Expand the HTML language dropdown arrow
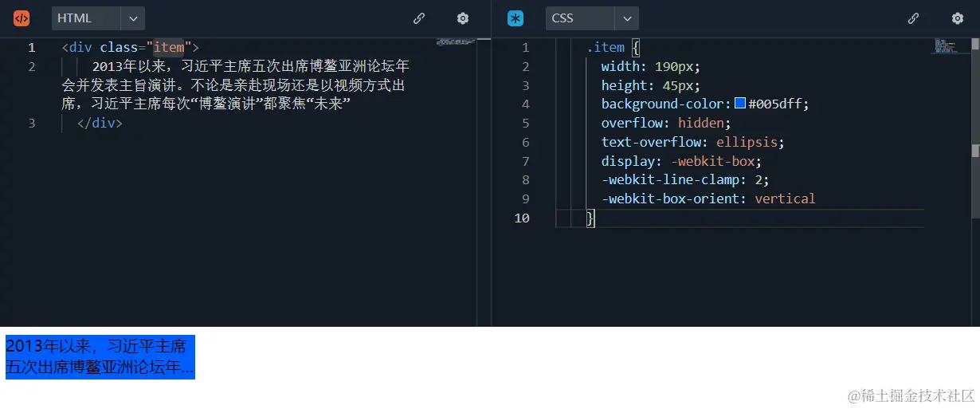Viewport: 980px width, 409px height. 132,18
